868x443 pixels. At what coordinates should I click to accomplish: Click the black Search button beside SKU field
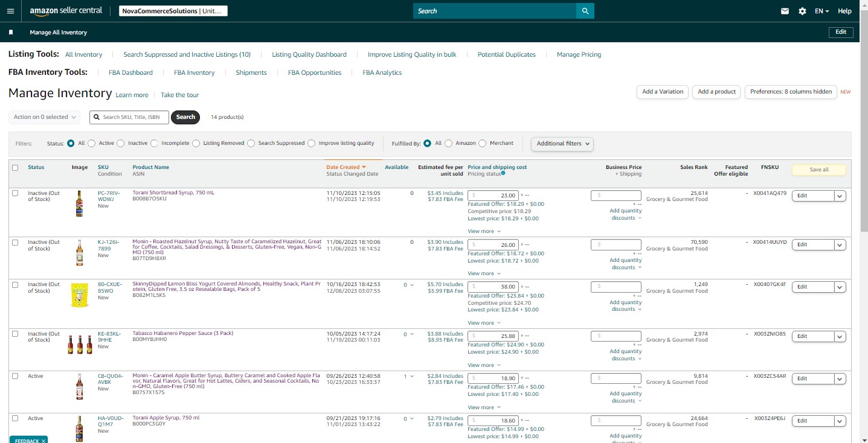click(x=185, y=117)
